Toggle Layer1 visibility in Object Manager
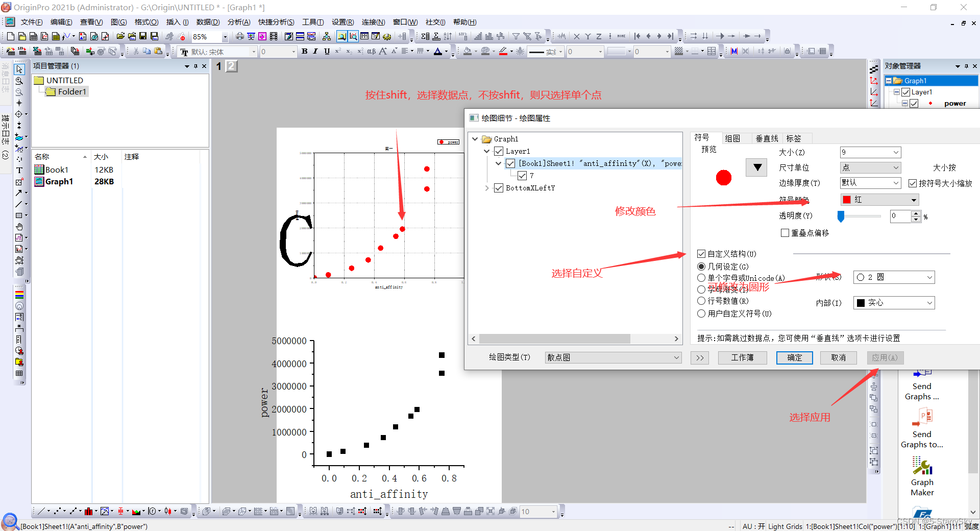 [x=906, y=92]
